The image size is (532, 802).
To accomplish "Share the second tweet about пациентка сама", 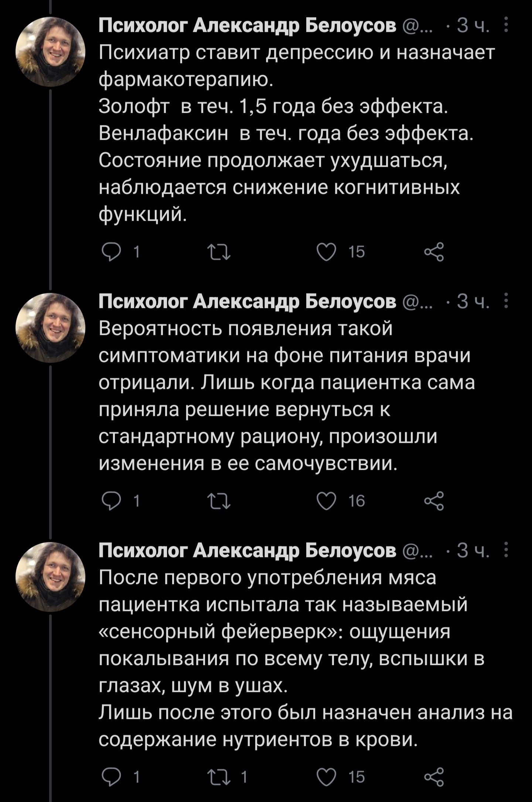I will 434,501.
